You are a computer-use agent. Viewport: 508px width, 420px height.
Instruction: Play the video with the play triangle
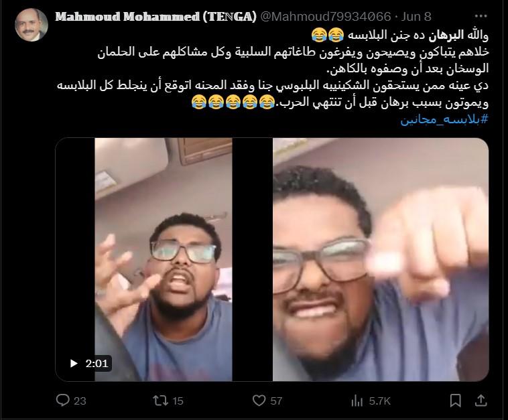coord(74,363)
